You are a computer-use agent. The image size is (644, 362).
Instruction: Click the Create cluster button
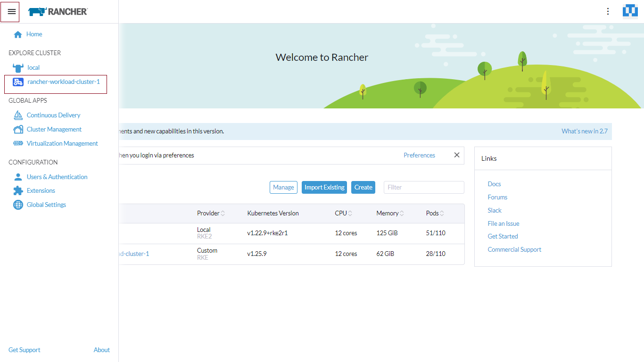tap(363, 187)
